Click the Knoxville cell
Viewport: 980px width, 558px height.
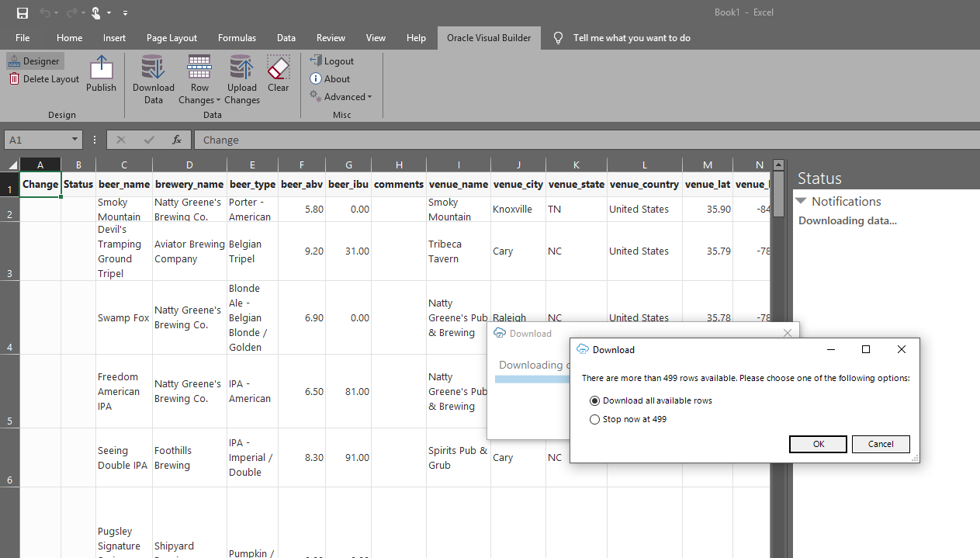point(518,209)
